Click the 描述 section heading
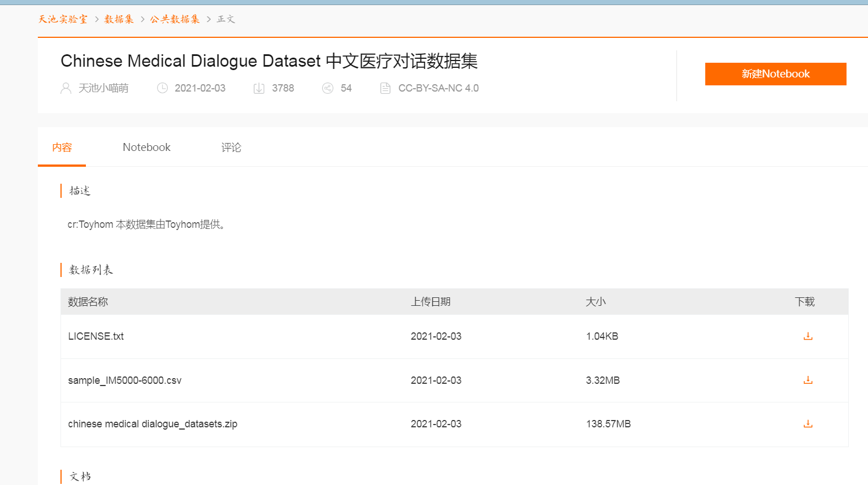The width and height of the screenshot is (868, 485). (80, 190)
